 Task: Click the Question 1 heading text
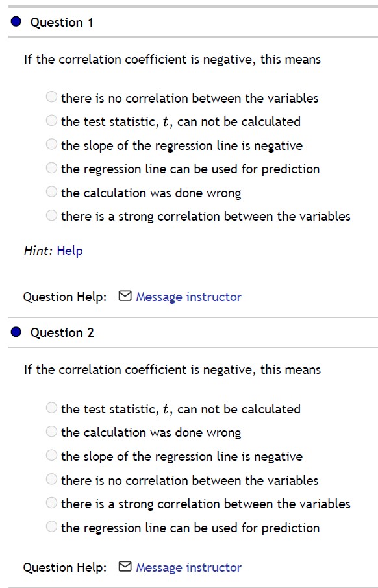coord(62,21)
